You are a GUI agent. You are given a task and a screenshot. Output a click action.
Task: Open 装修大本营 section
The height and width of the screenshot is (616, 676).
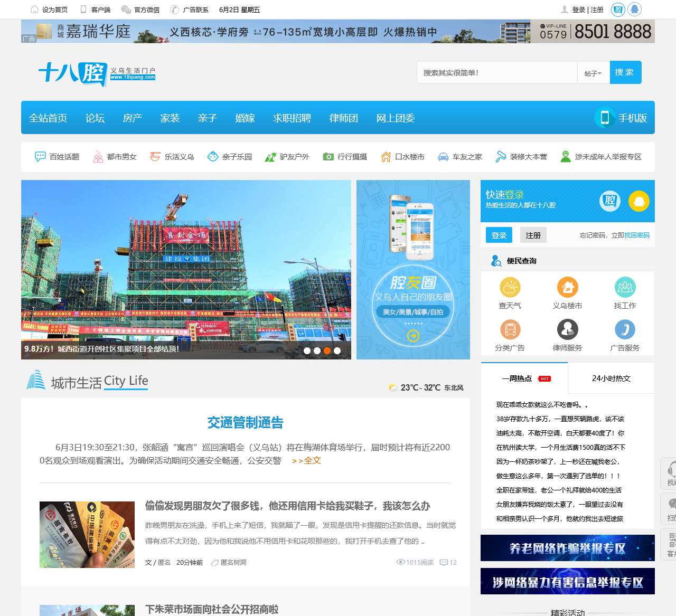pos(521,157)
